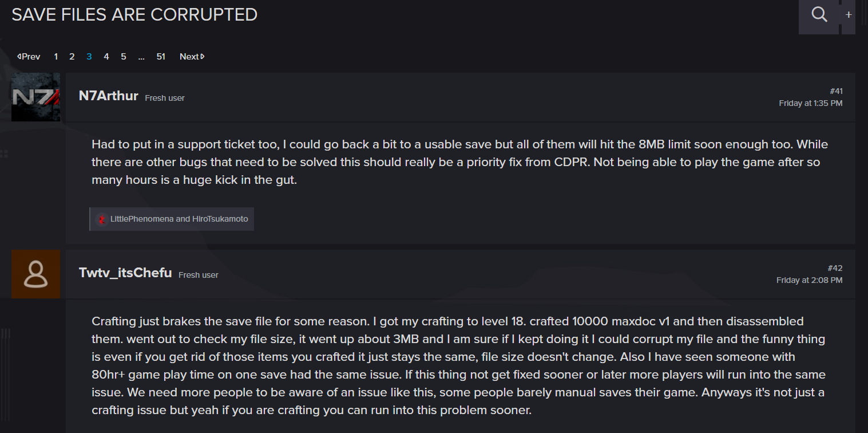Image resolution: width=868 pixels, height=433 pixels.
Task: Open the search magnifier icon
Action: click(819, 15)
